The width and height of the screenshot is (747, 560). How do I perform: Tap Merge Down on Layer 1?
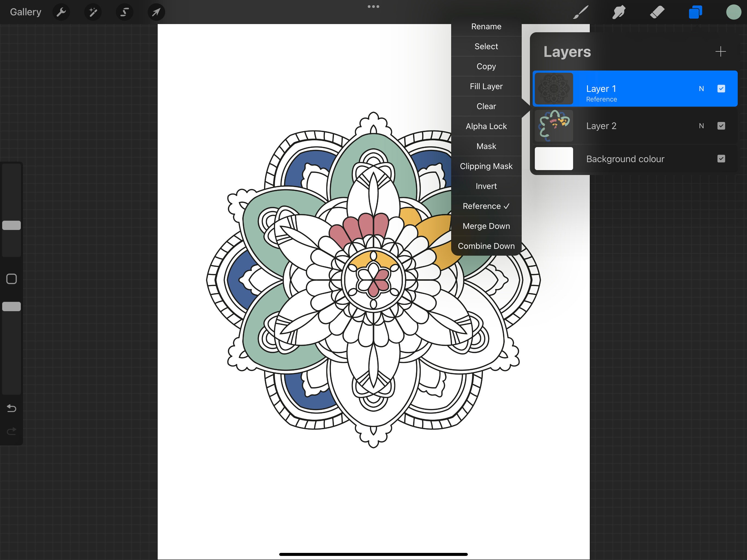click(x=486, y=226)
